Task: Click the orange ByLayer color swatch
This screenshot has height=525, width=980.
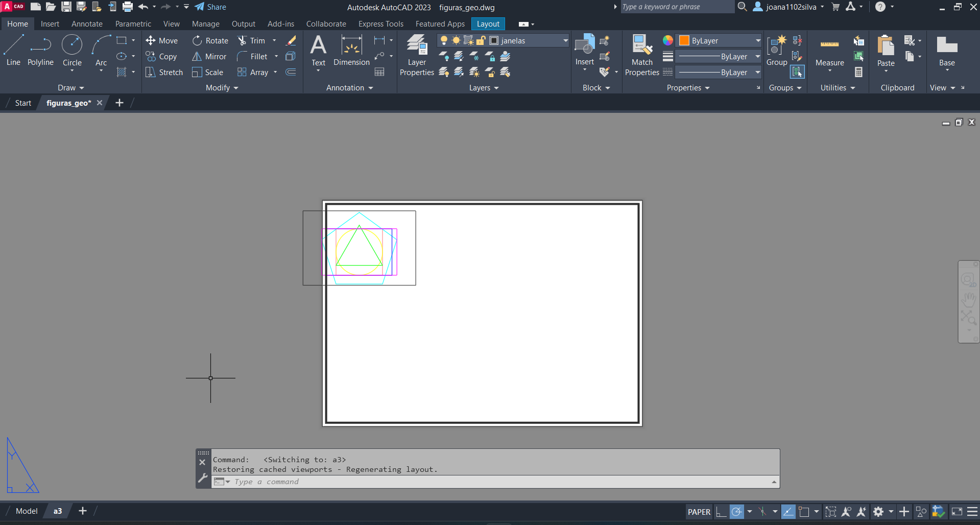Action: point(684,41)
